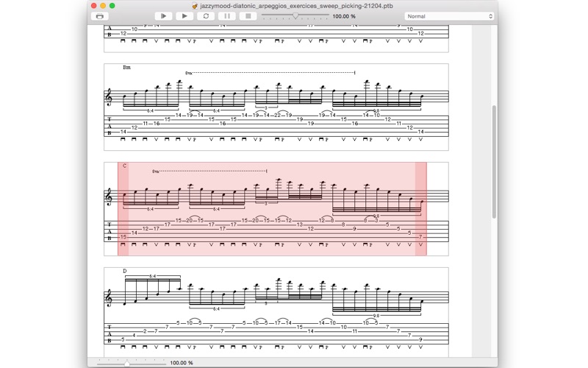Click the green full-screen window button

112,6
